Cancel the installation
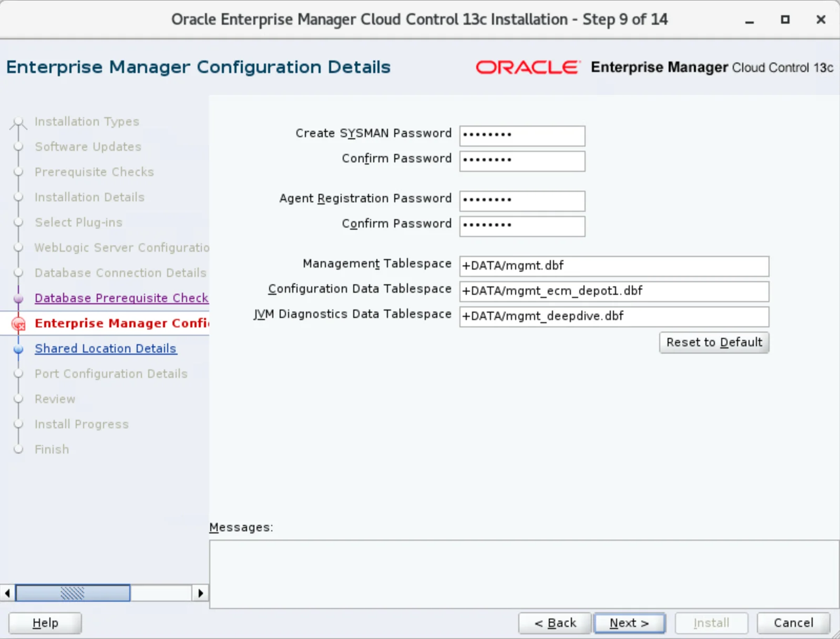This screenshot has width=840, height=639. (793, 623)
